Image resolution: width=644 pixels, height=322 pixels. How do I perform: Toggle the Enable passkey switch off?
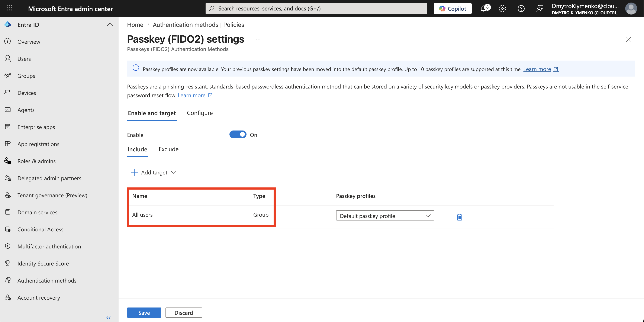[x=238, y=135]
